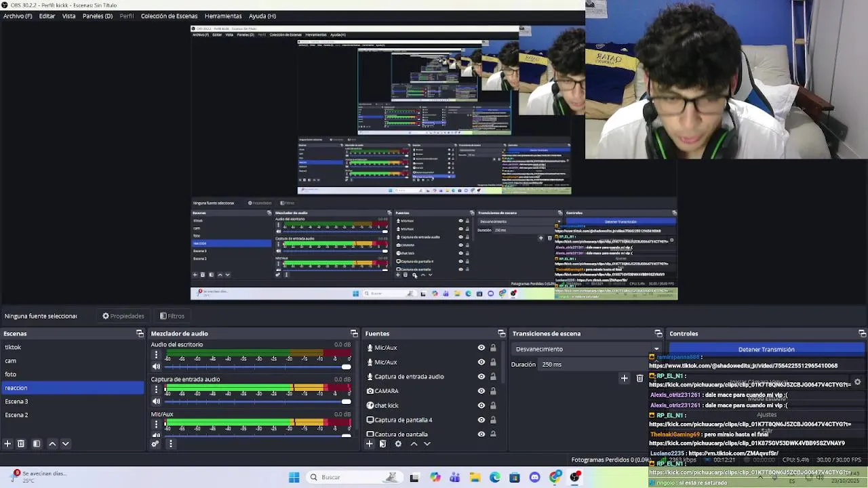Hide the chat kick source
Image resolution: width=868 pixels, height=488 pixels.
481,405
